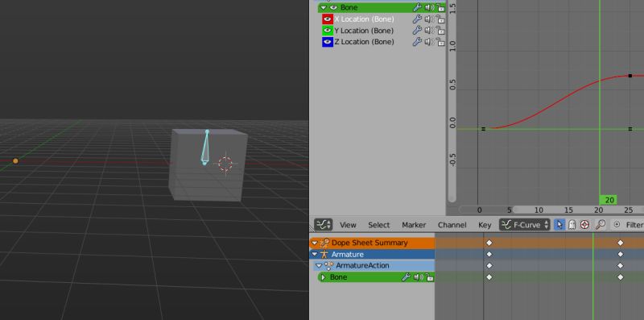
Task: Open the Marker menu
Action: pyautogui.click(x=414, y=225)
